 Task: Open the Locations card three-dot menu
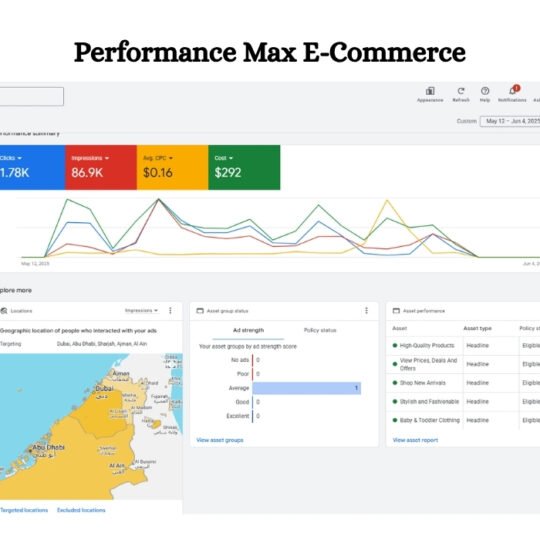coord(170,311)
